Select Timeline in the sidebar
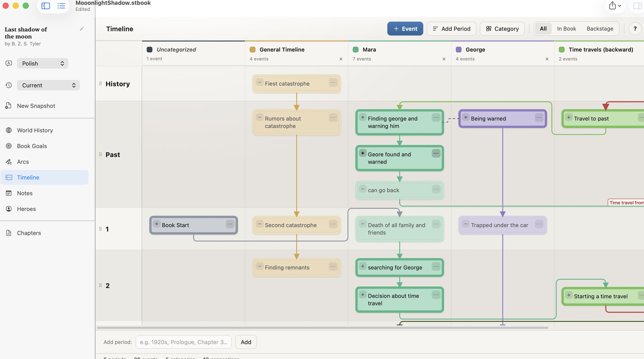This screenshot has height=359, width=644. point(45,177)
